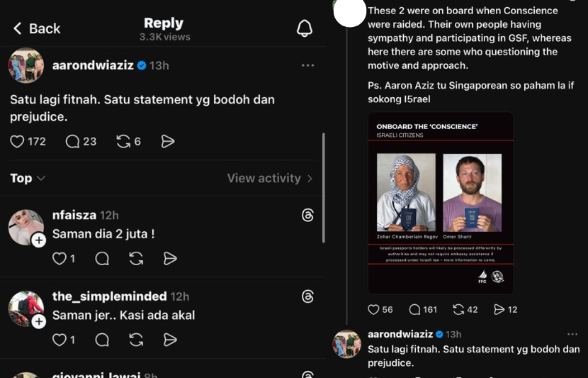588x378 pixels.
Task: Like the post with 56 likes
Action: pyautogui.click(x=374, y=310)
